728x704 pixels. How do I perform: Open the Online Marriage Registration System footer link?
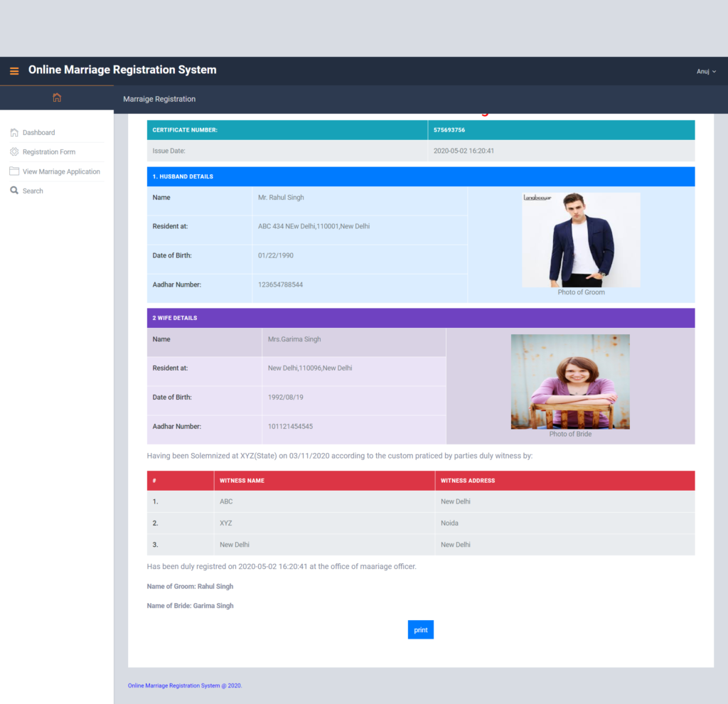(x=183, y=686)
